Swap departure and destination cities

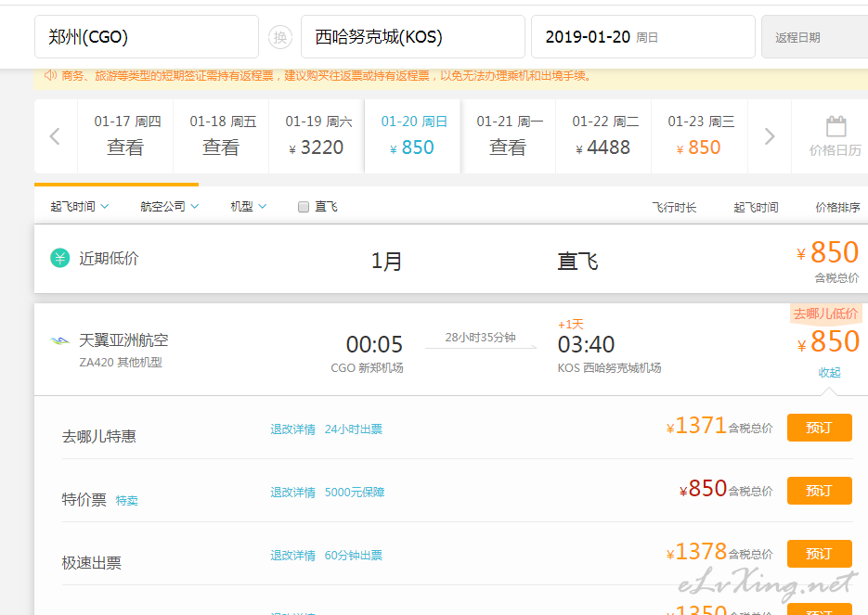[x=280, y=37]
